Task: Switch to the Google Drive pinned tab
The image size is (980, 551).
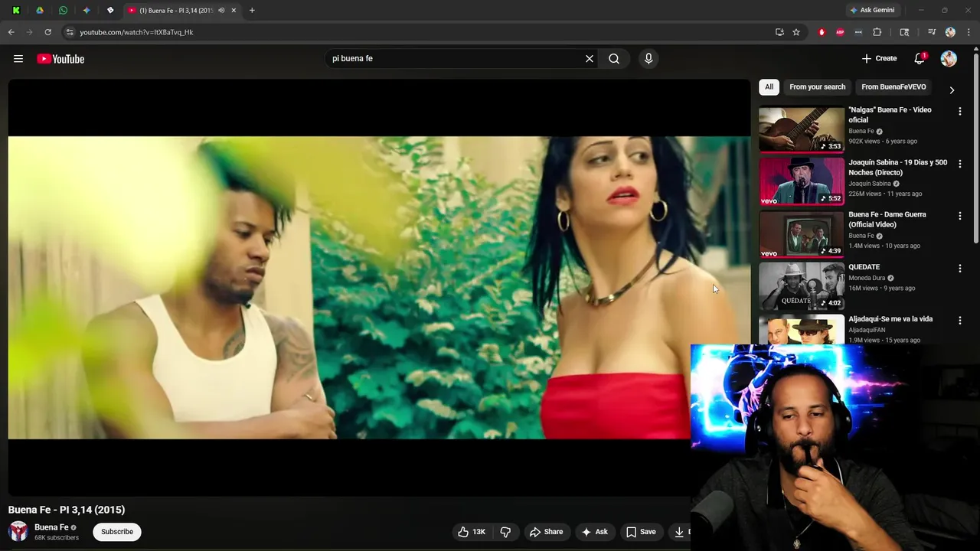Action: tap(40, 10)
